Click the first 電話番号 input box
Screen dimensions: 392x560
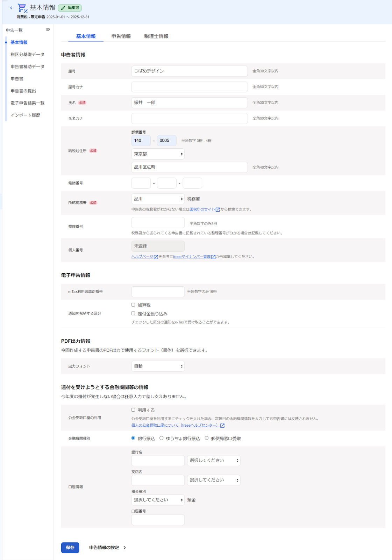(141, 183)
